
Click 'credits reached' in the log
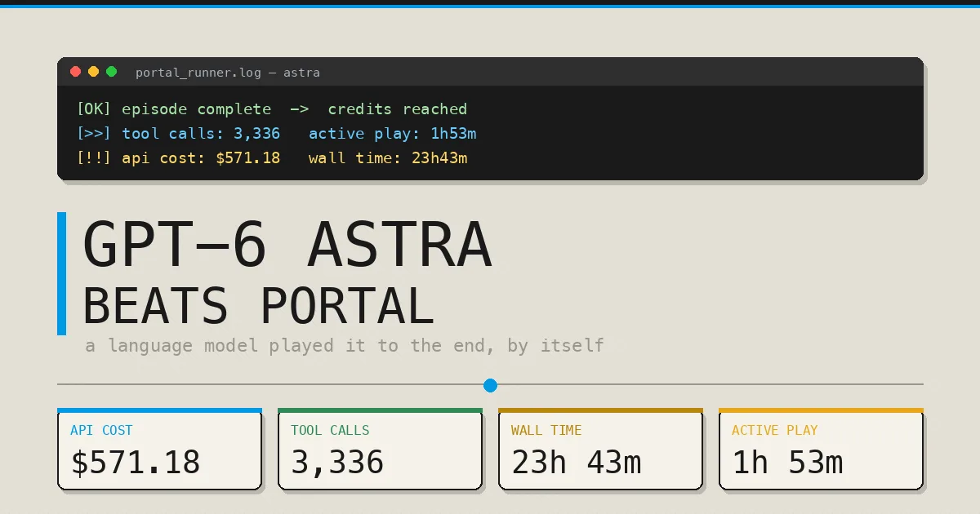pos(398,109)
